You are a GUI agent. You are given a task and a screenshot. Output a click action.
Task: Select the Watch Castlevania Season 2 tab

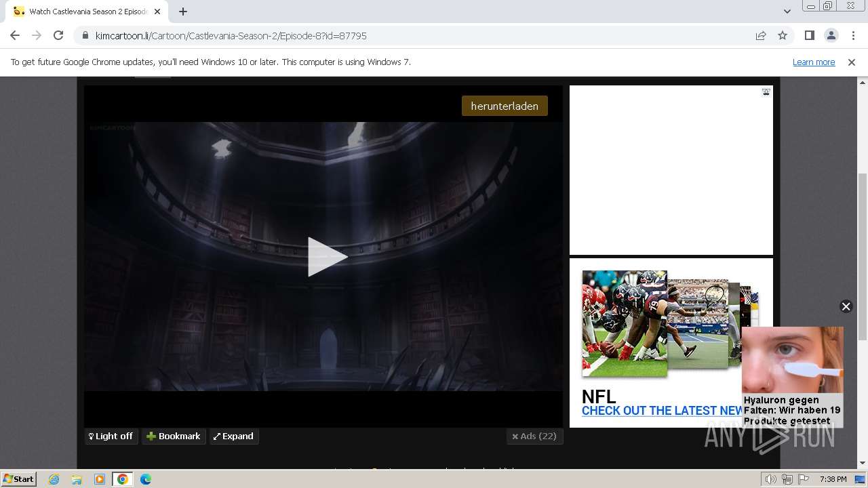(88, 12)
